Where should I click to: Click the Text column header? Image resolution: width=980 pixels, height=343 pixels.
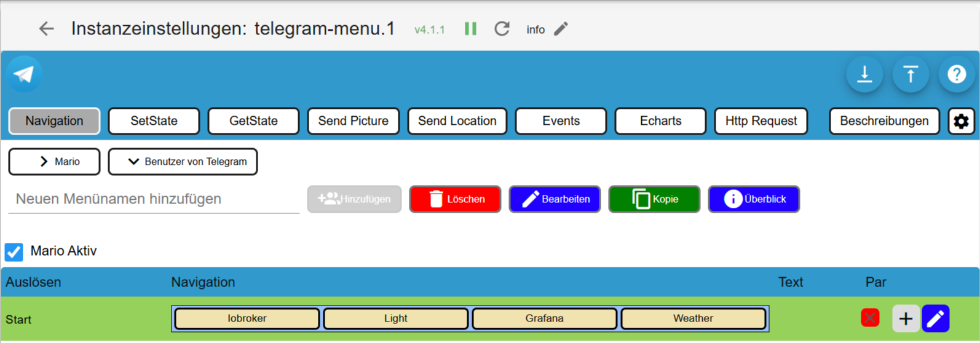[x=791, y=282]
